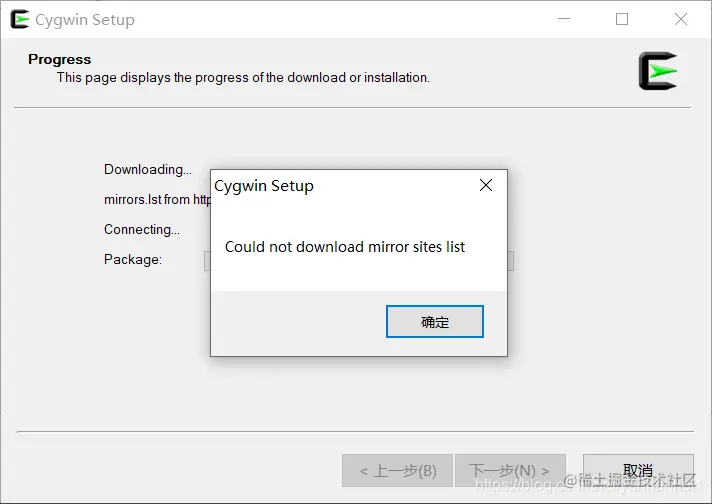712x504 pixels.
Task: Close the Cygwin Setup error dialog
Action: (486, 185)
